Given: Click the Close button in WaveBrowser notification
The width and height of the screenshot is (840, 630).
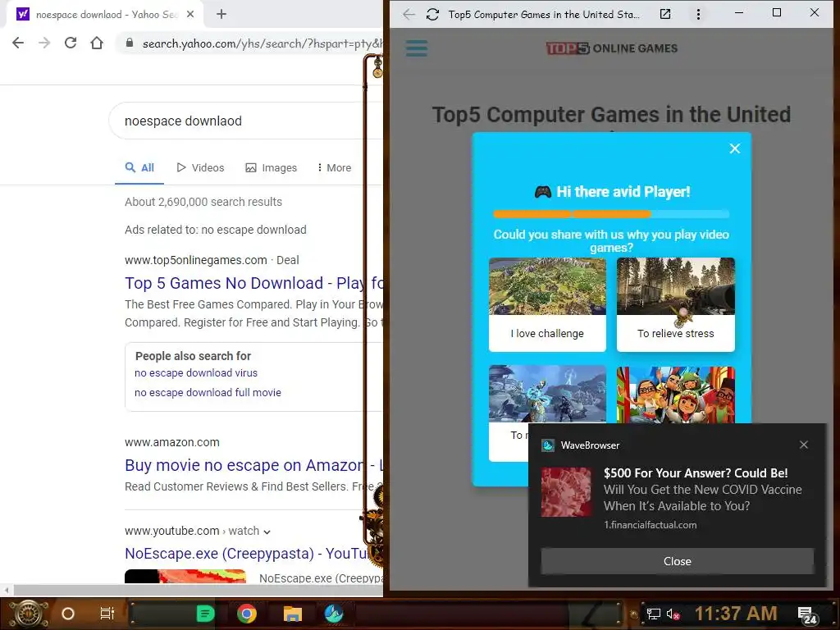Looking at the screenshot, I should point(677,561).
